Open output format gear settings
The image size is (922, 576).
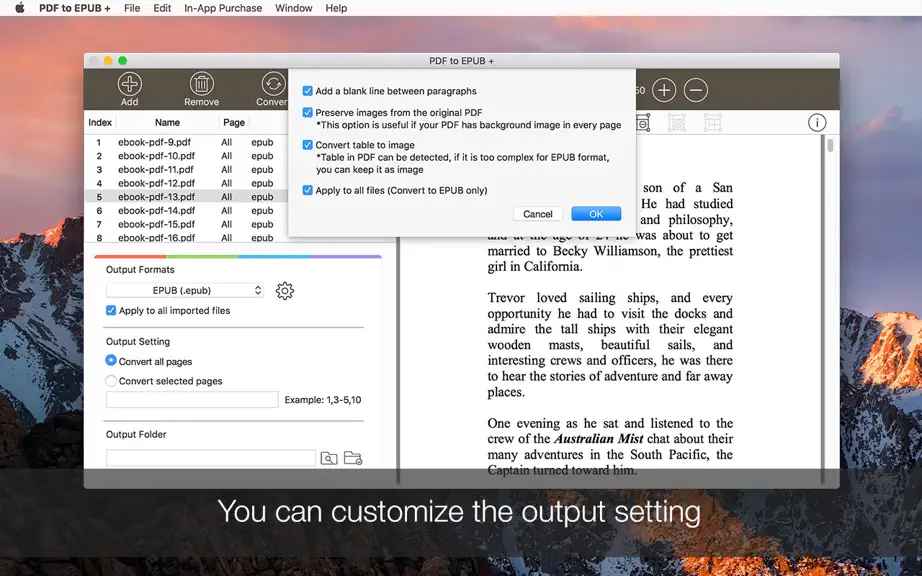(x=285, y=290)
